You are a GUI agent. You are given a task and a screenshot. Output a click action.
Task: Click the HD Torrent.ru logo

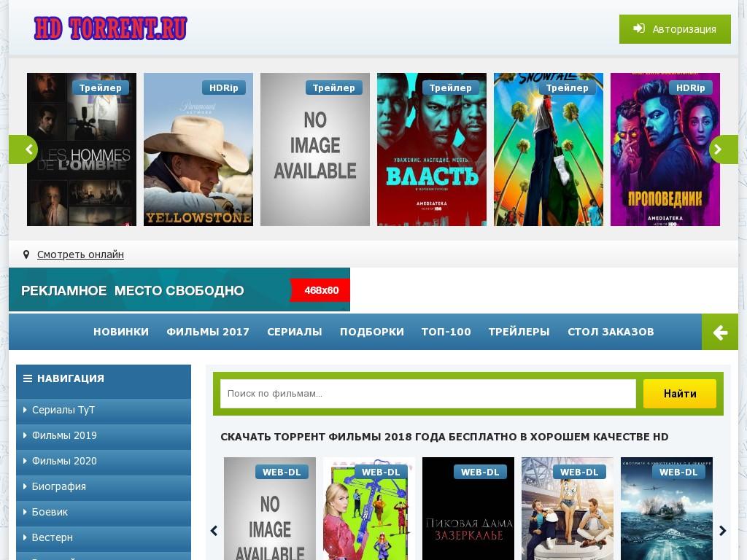[x=111, y=28]
